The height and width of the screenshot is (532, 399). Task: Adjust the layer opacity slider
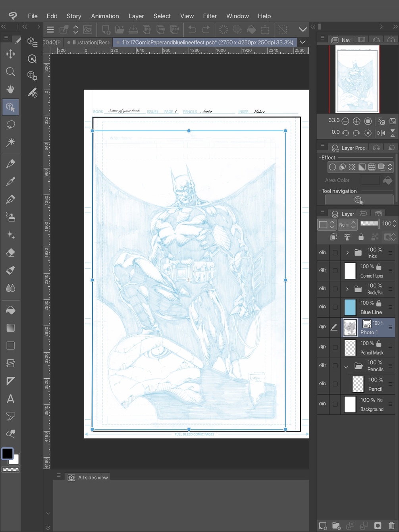(370, 224)
